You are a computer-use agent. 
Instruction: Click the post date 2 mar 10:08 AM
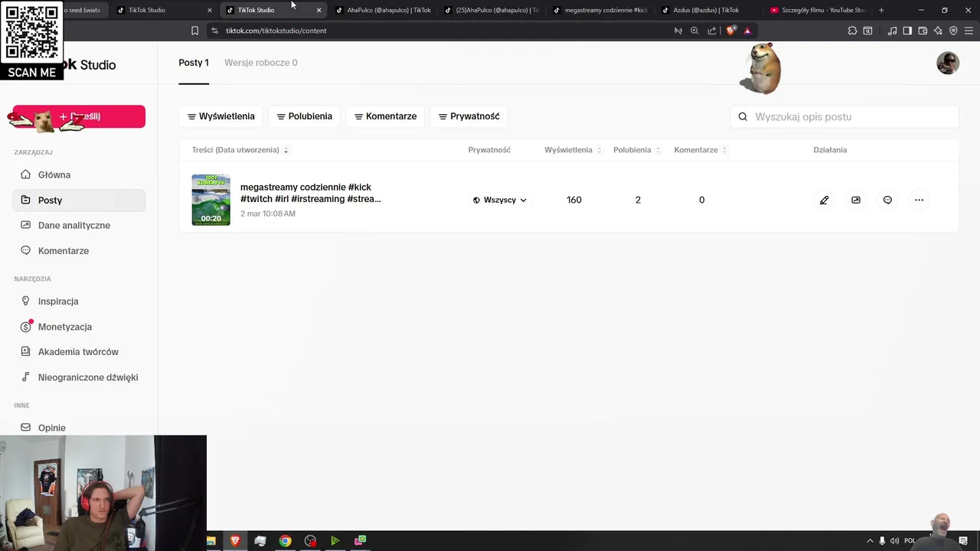[268, 214]
